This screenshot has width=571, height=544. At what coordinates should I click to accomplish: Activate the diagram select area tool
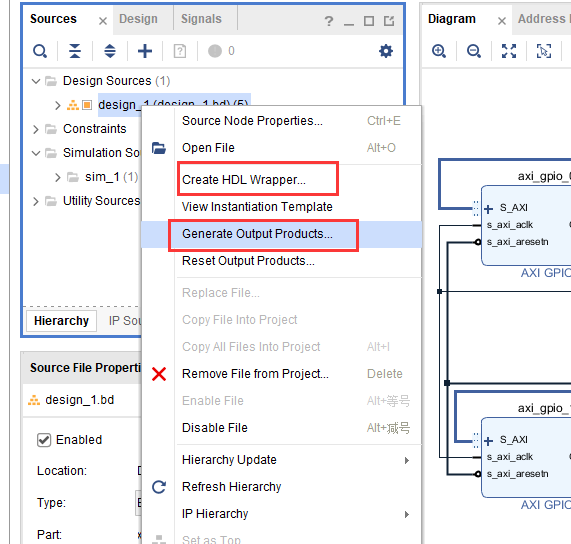pyautogui.click(x=544, y=51)
